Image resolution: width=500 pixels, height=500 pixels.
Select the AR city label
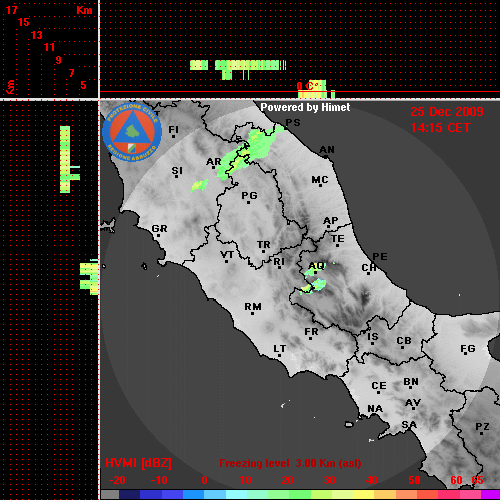tap(214, 162)
